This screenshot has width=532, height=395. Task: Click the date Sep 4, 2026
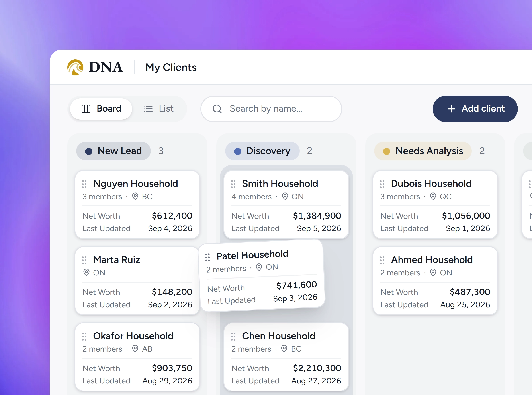pos(170,228)
